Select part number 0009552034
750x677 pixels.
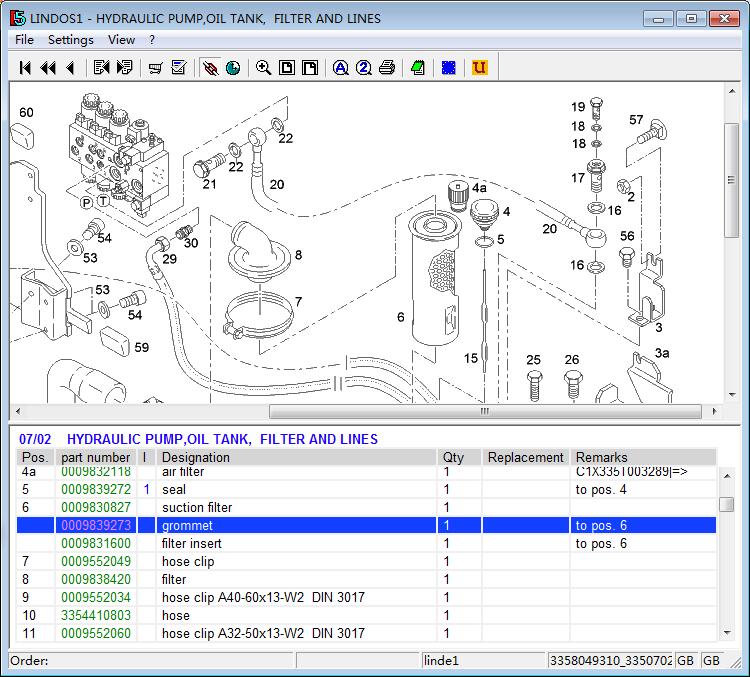coord(96,597)
